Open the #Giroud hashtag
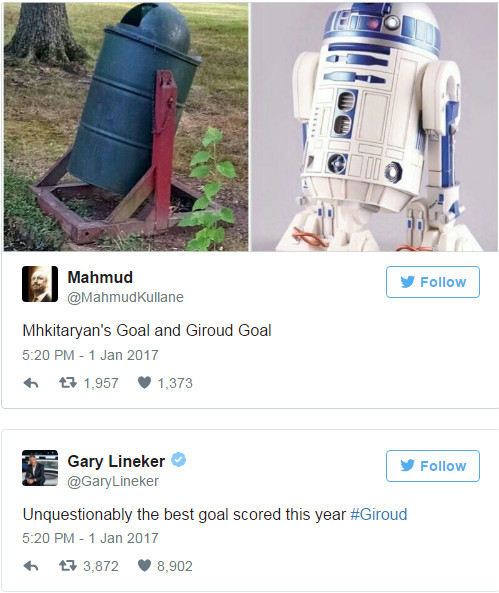Viewport: 499px width, 593px height. point(379,515)
